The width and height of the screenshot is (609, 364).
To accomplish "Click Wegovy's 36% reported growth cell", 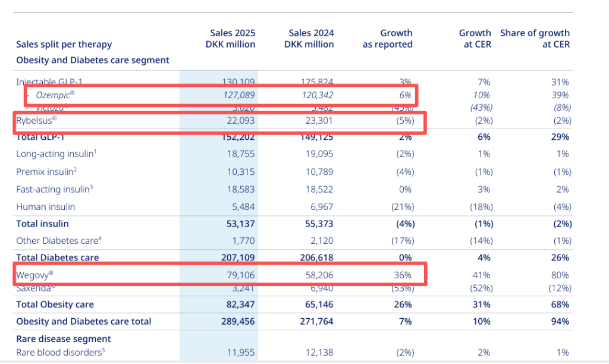I will tap(403, 275).
